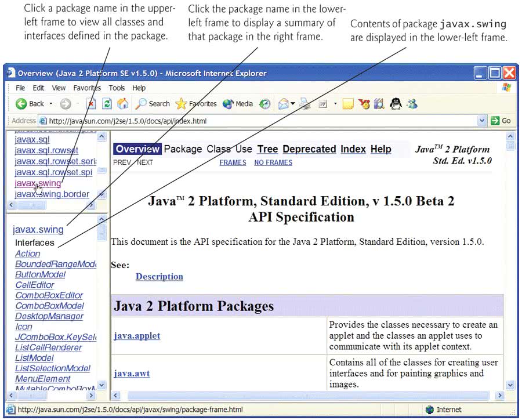Click the NO FRAMES link
This screenshot has height=420, width=522.
pos(273,162)
